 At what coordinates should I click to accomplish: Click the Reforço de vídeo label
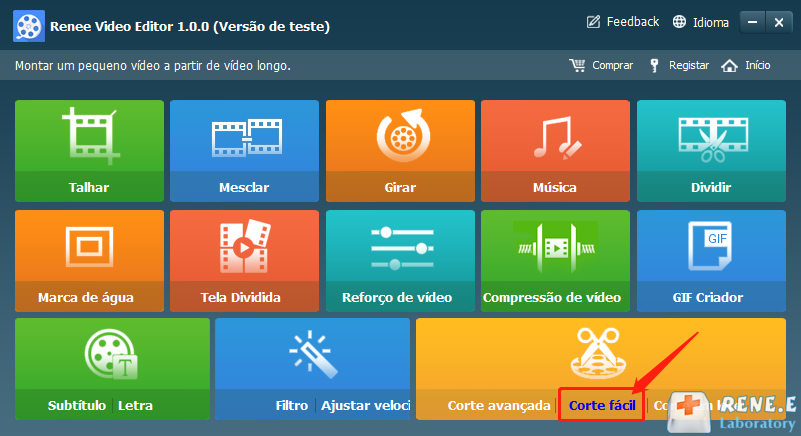point(397,297)
